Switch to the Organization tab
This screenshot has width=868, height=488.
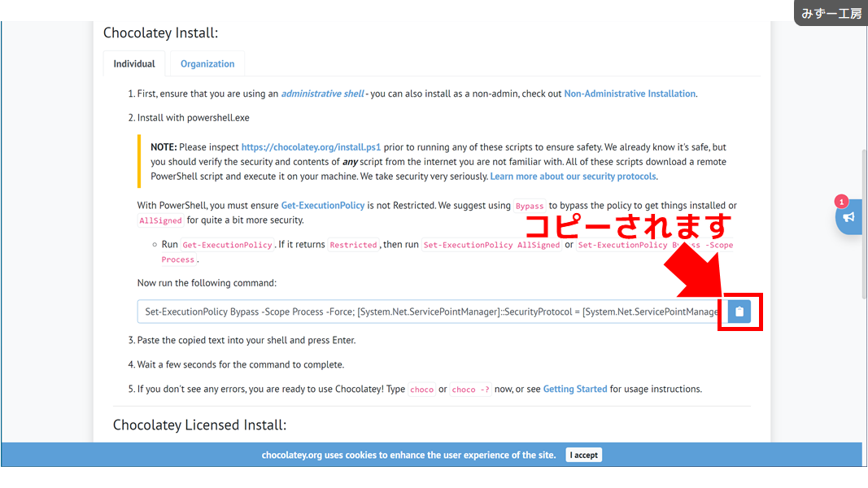tap(207, 63)
